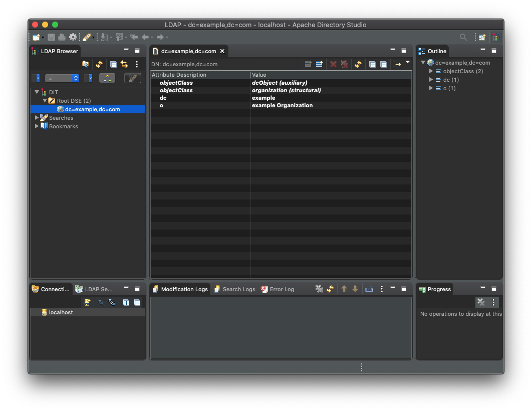The height and width of the screenshot is (411, 532).
Task: Click the Up folder icon in LDAP Browser
Action: [86, 64]
